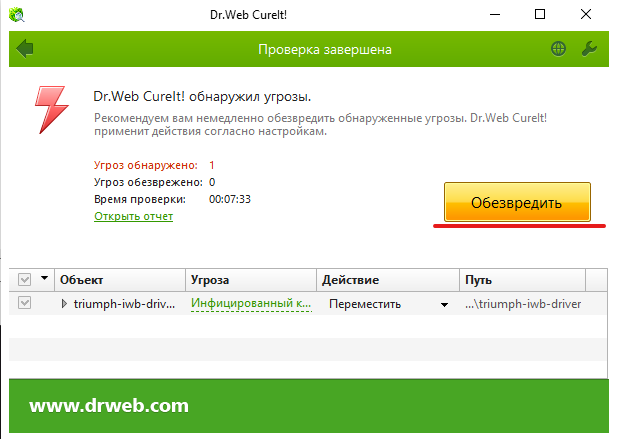Open settings via the wrench icon
The image size is (617, 439).
[589, 49]
